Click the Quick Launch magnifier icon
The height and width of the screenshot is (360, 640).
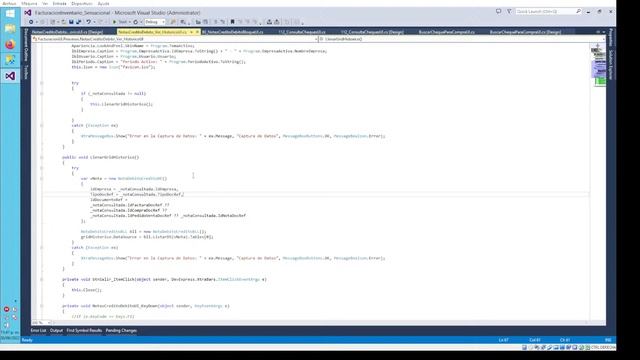tap(578, 12)
